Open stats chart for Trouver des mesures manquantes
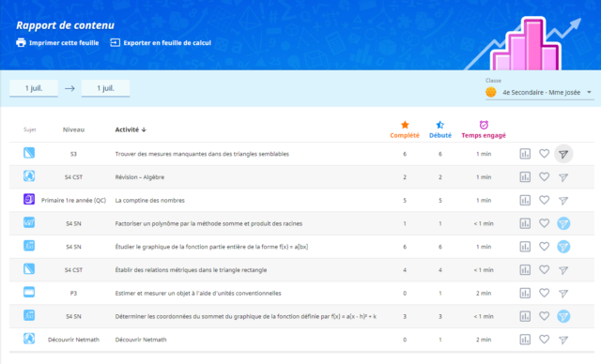Image resolution: width=601 pixels, height=364 pixels. 525,154
